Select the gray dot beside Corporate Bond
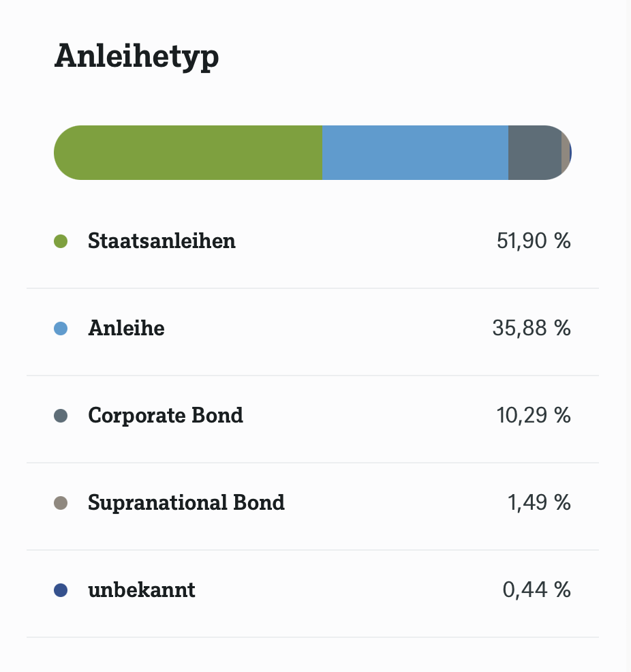 click(x=61, y=416)
